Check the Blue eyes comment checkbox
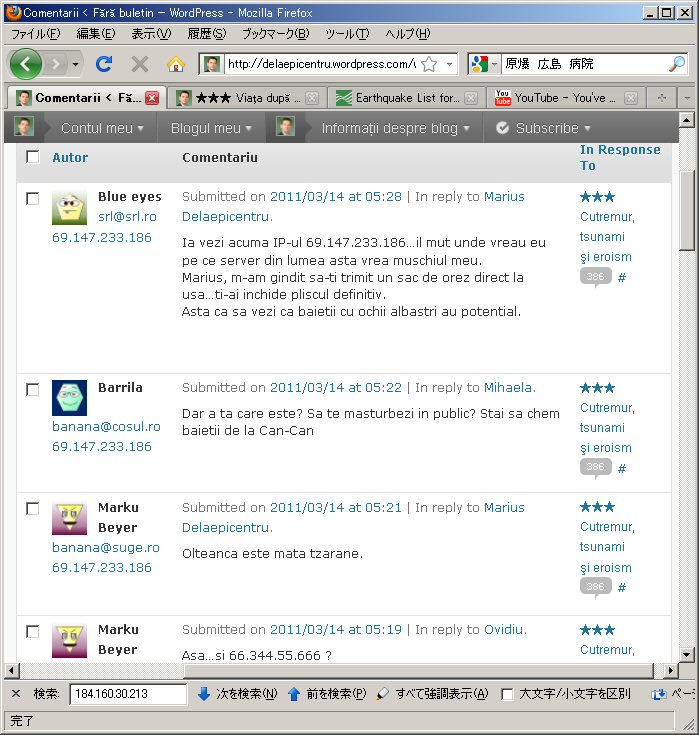The image size is (699, 735). click(x=33, y=198)
